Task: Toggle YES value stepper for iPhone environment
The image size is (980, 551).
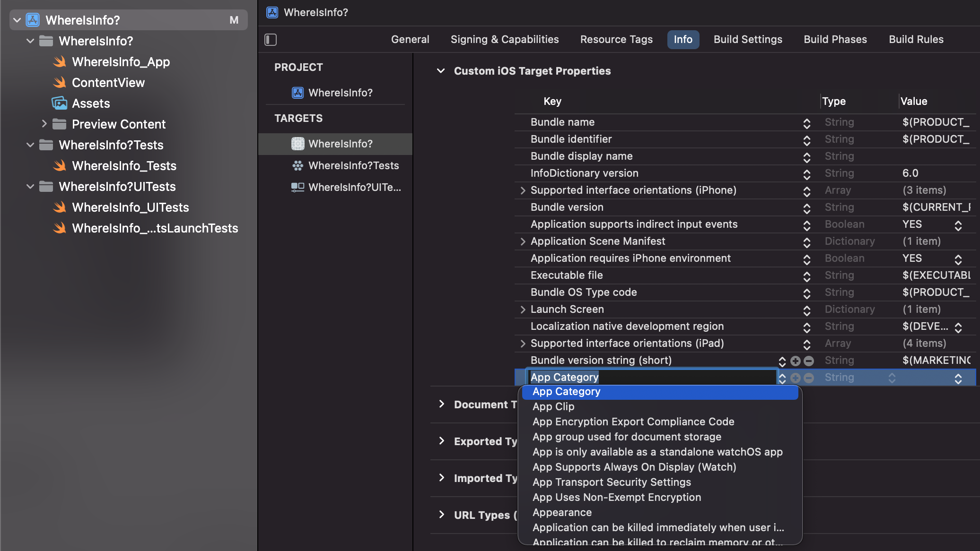Action: click(x=958, y=260)
